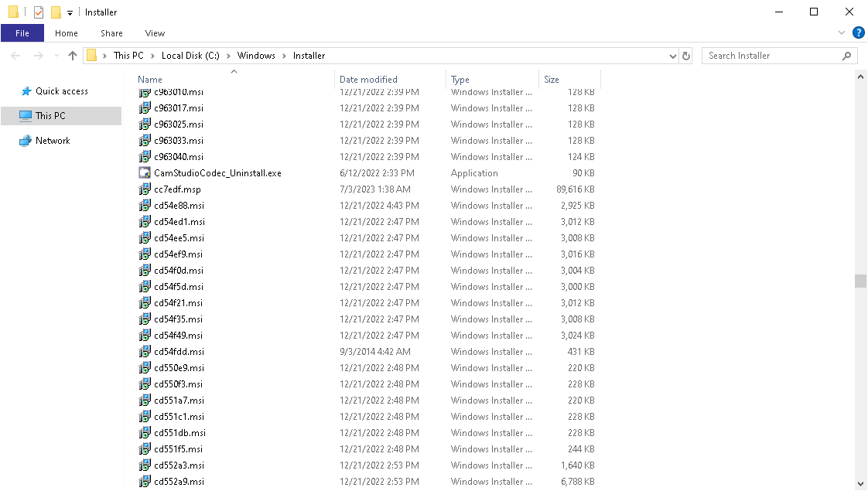
Task: Switch to the View ribbon tab
Action: (x=155, y=33)
